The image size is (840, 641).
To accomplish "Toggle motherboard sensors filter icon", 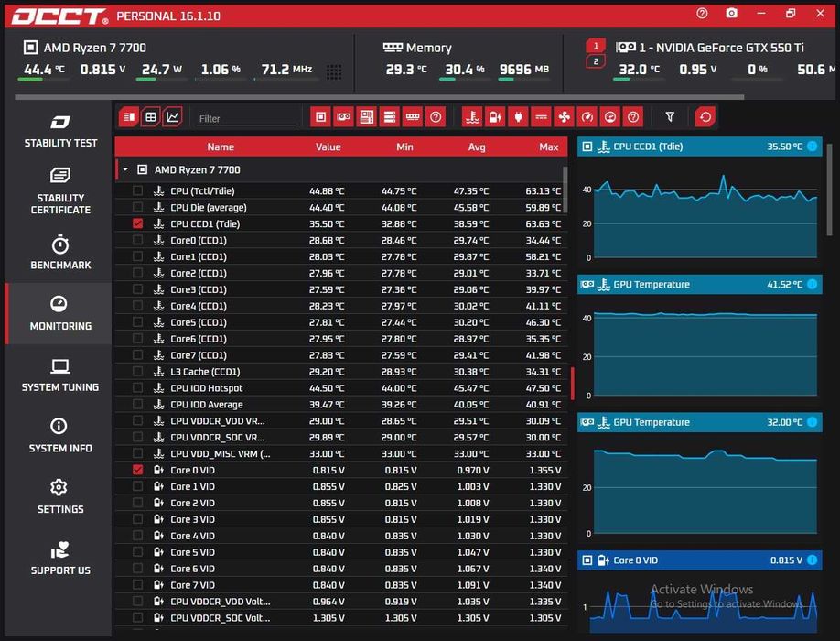I will click(366, 117).
